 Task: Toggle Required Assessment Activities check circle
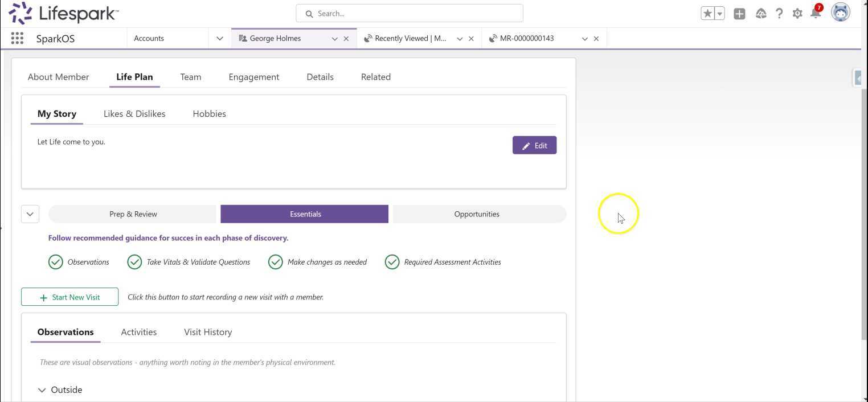(392, 262)
